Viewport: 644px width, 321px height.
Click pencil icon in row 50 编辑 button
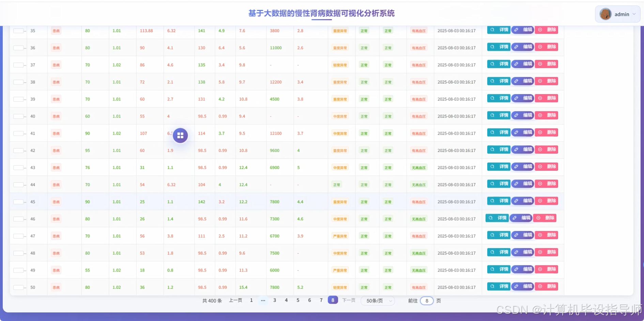[x=516, y=286]
